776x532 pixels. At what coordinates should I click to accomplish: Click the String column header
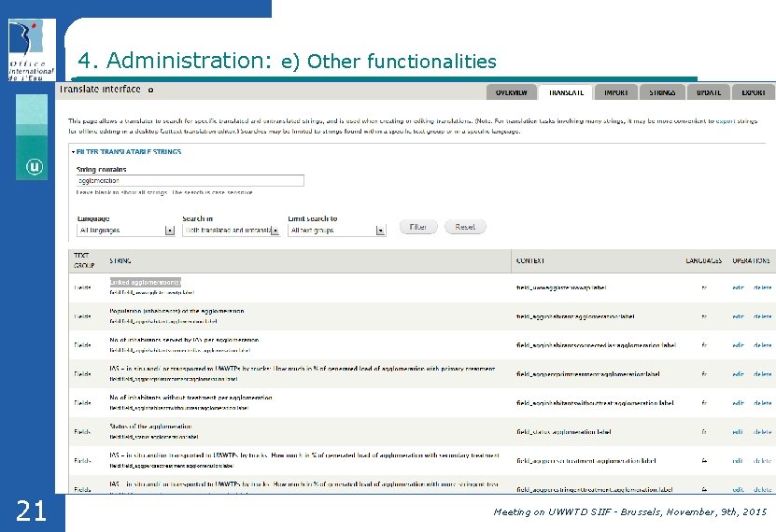tap(120, 260)
